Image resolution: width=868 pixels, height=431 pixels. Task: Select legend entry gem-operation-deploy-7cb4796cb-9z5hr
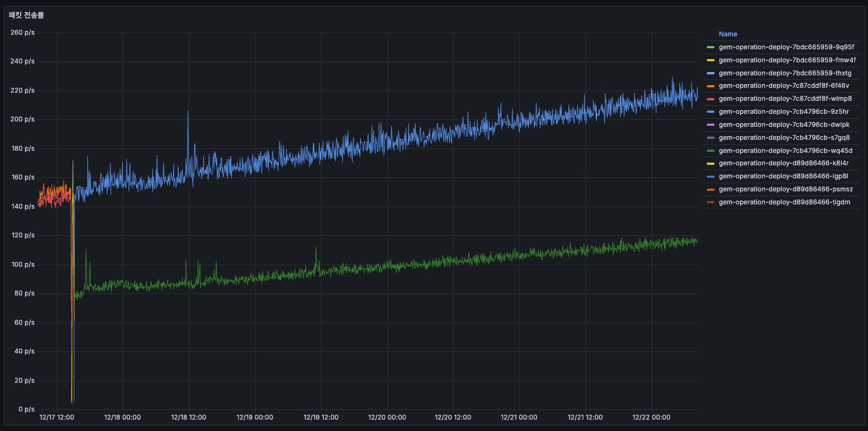coord(783,112)
